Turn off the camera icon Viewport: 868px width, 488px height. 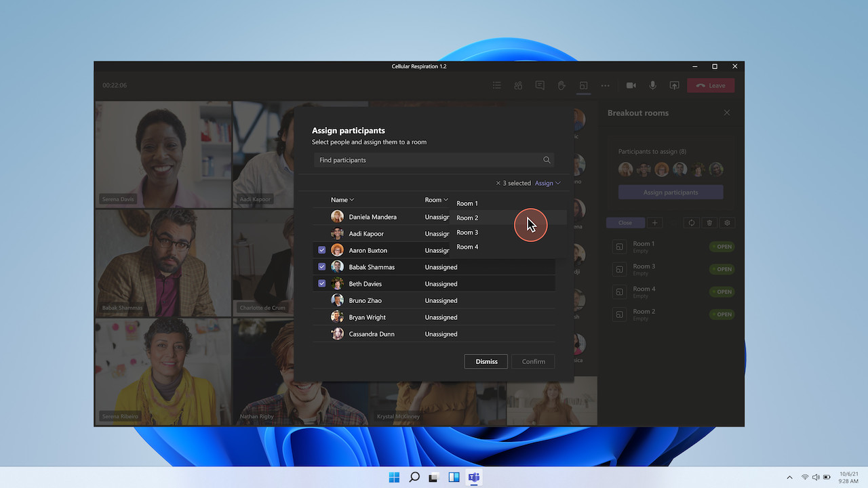click(x=631, y=85)
